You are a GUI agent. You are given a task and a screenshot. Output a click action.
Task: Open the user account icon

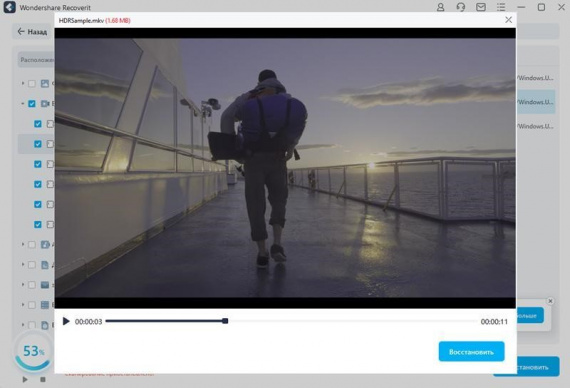pos(440,7)
